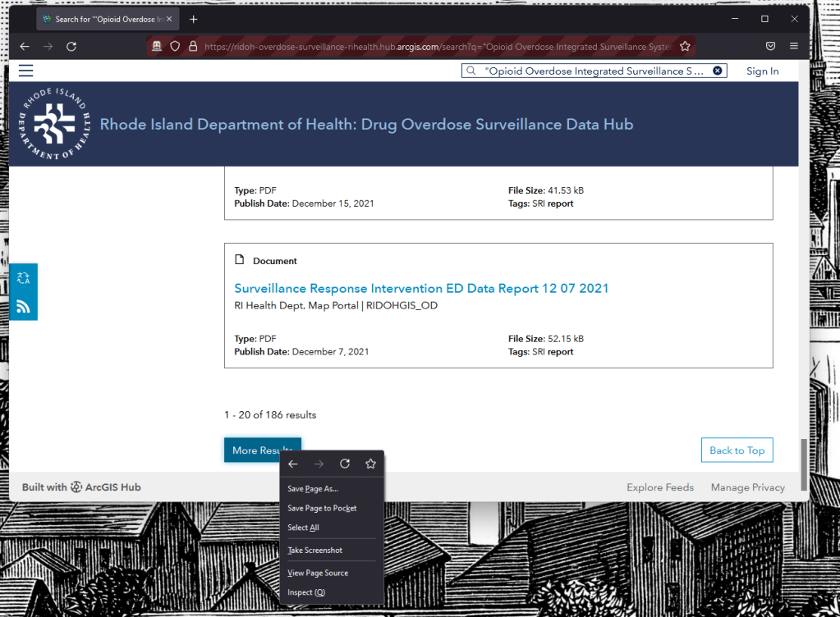Choose Save Page As… from context menu
The height and width of the screenshot is (617, 840).
coord(313,489)
